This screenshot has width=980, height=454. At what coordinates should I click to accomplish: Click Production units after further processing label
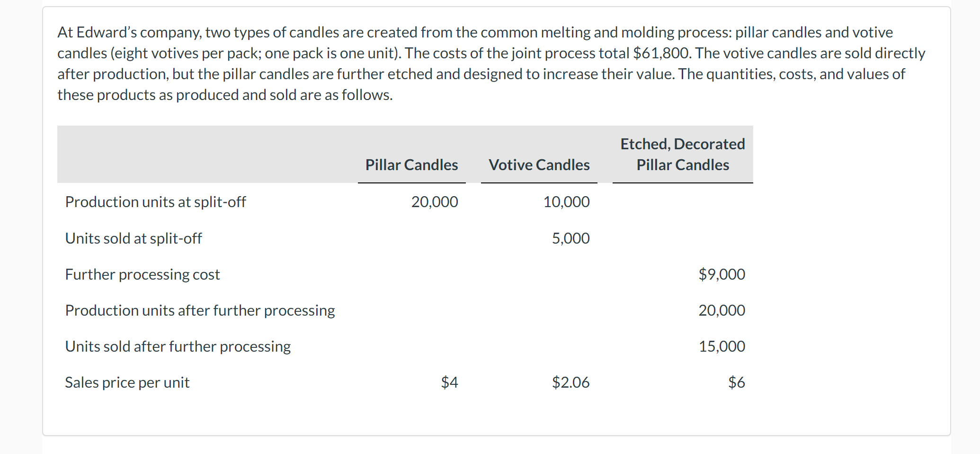click(x=200, y=310)
